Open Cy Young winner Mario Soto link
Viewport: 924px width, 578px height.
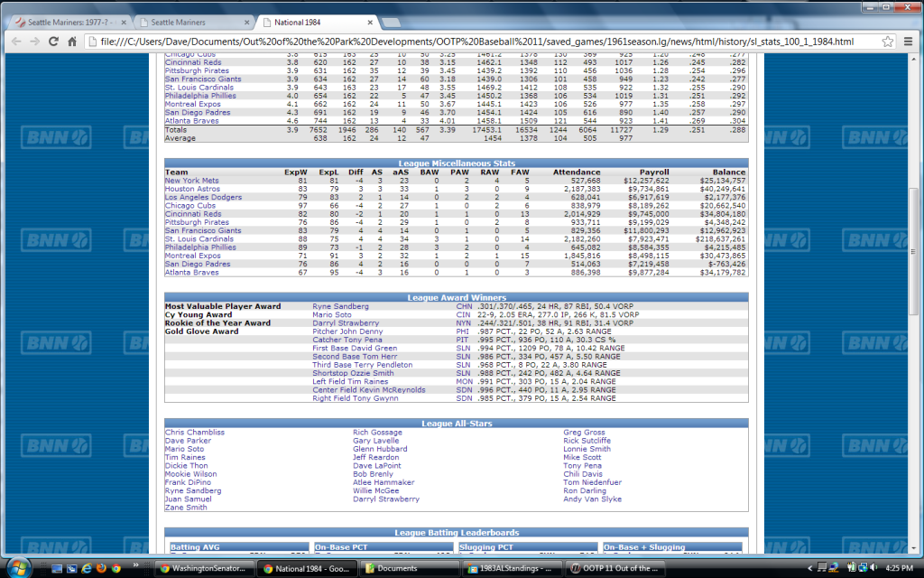pos(331,314)
